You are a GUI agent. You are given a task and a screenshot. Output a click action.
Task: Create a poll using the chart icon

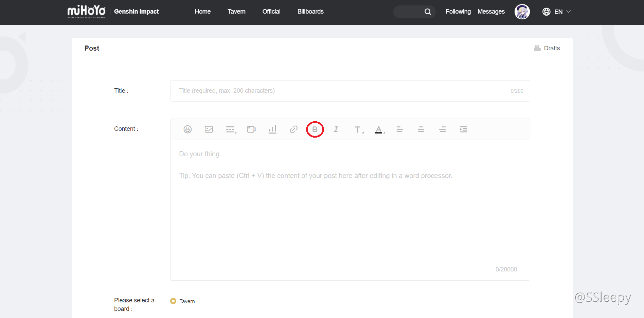tap(273, 129)
